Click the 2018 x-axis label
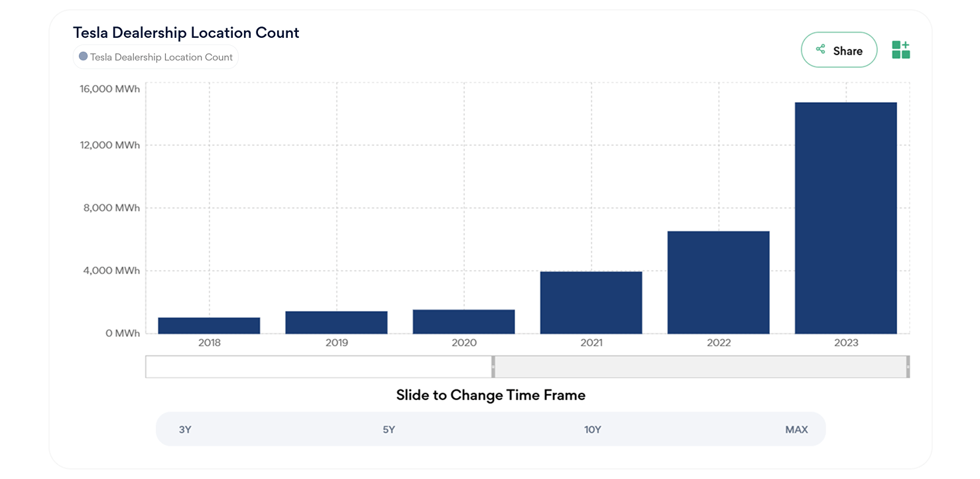The width and height of the screenshot is (980, 479). 209,343
